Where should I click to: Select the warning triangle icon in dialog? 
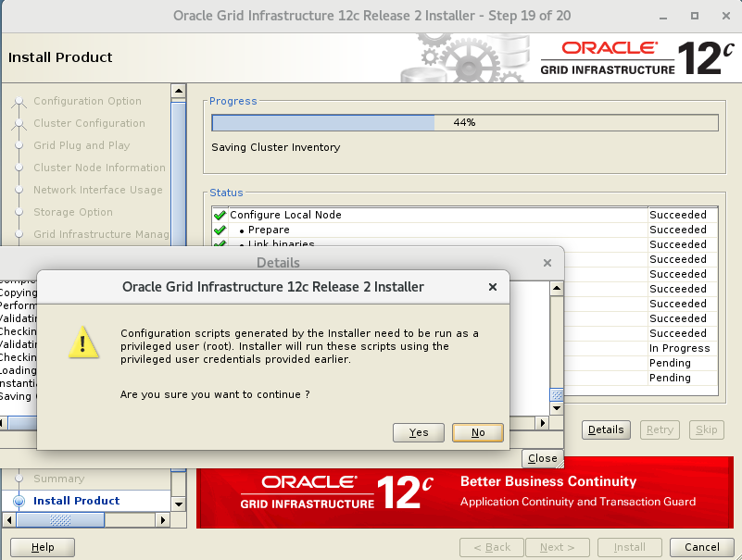(83, 342)
